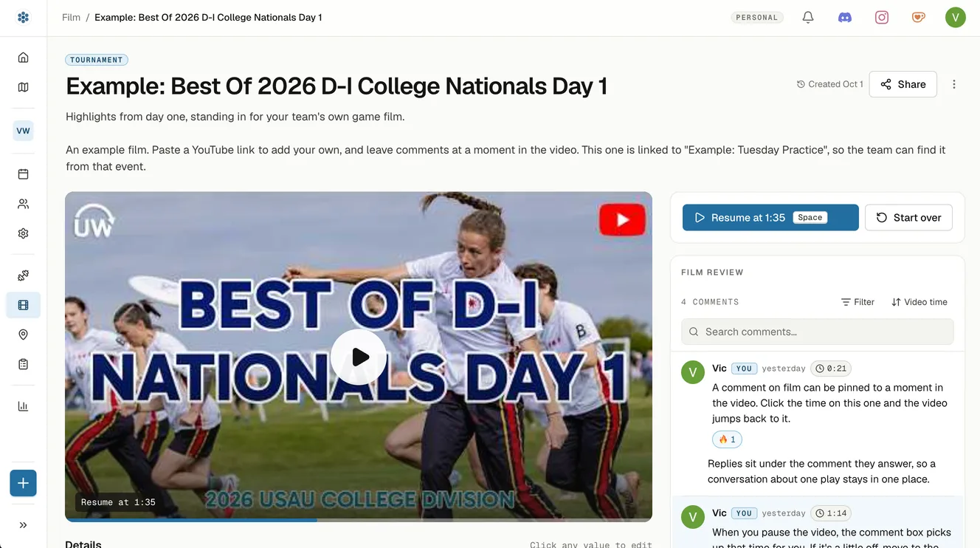The height and width of the screenshot is (548, 980).
Task: Open the Instagram link icon
Action: [x=882, y=17]
